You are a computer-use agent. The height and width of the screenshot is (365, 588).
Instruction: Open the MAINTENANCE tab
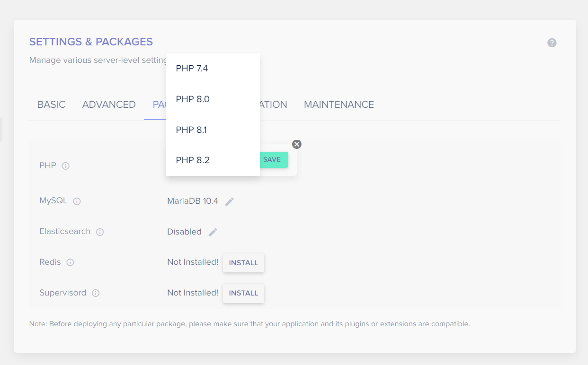(x=339, y=104)
